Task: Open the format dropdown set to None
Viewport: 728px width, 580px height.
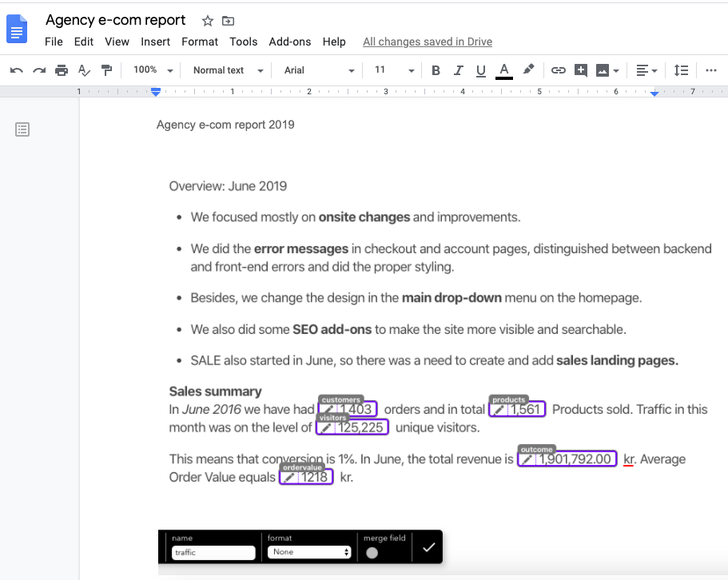Action: coord(309,552)
